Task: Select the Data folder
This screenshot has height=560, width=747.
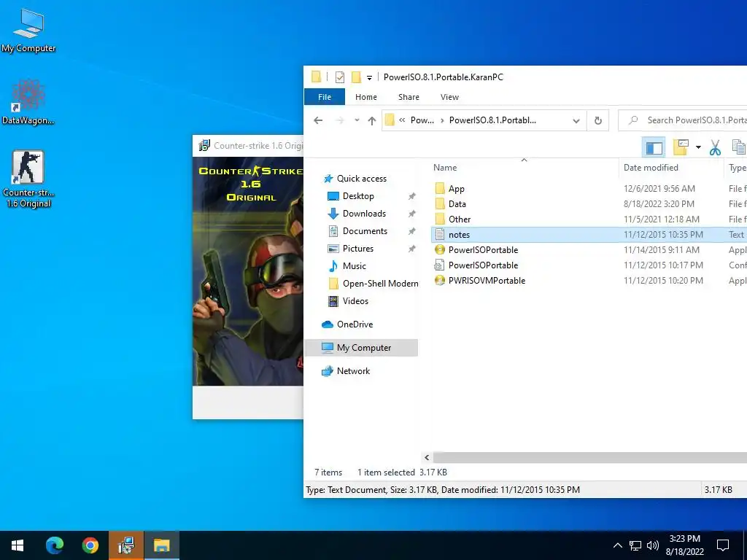Action: (x=457, y=204)
